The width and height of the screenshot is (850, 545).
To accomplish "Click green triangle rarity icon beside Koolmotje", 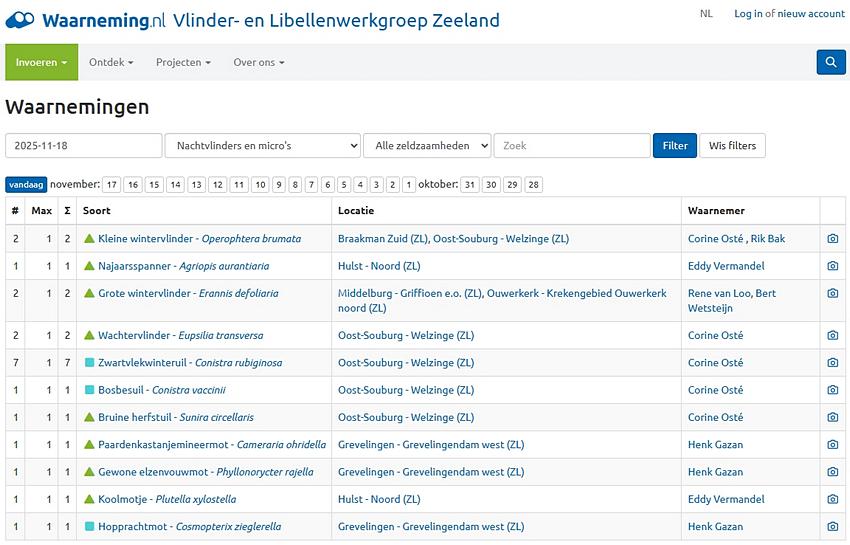I will (89, 499).
